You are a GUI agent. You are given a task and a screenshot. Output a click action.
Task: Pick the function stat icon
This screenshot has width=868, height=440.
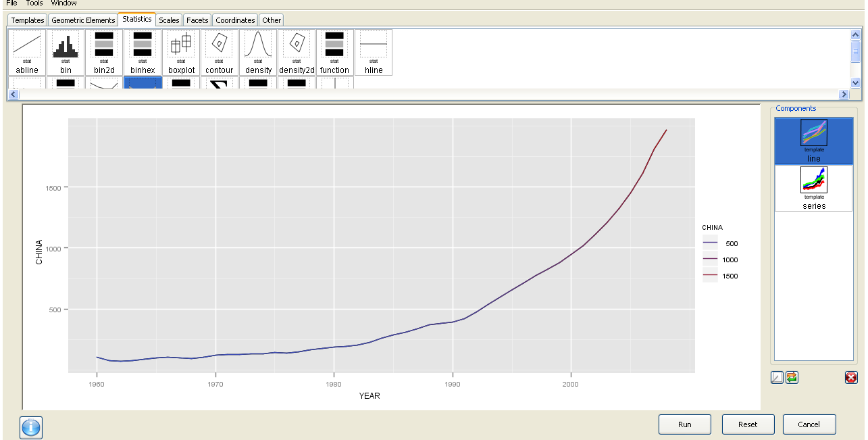(x=334, y=51)
